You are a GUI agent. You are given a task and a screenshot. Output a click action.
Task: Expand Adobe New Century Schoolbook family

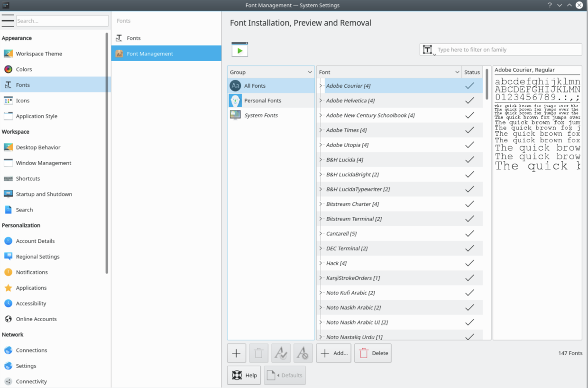click(321, 115)
